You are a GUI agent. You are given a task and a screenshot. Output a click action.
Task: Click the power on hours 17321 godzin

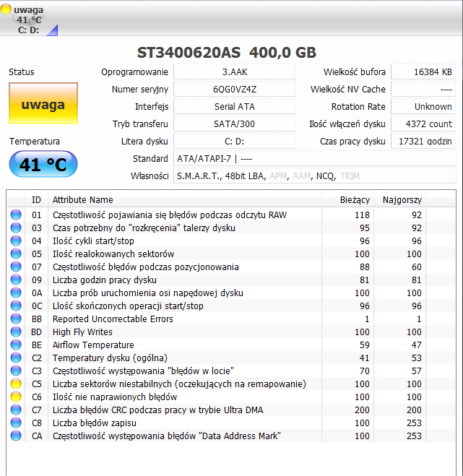pyautogui.click(x=423, y=141)
